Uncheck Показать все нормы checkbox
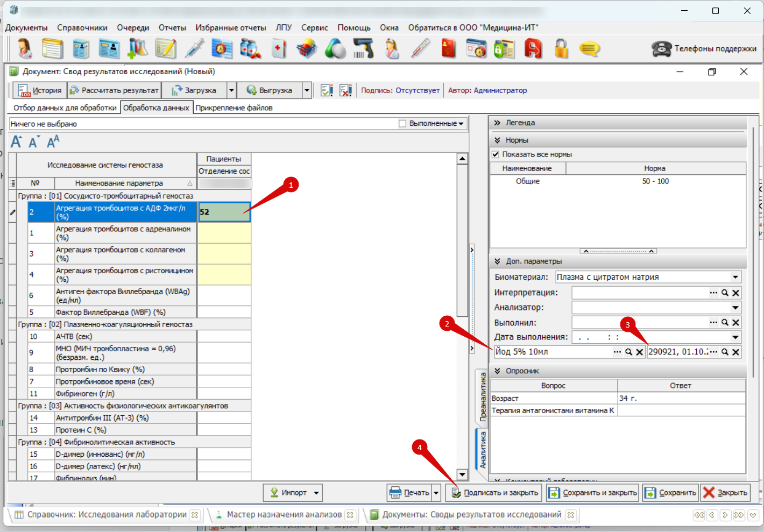 tap(496, 154)
